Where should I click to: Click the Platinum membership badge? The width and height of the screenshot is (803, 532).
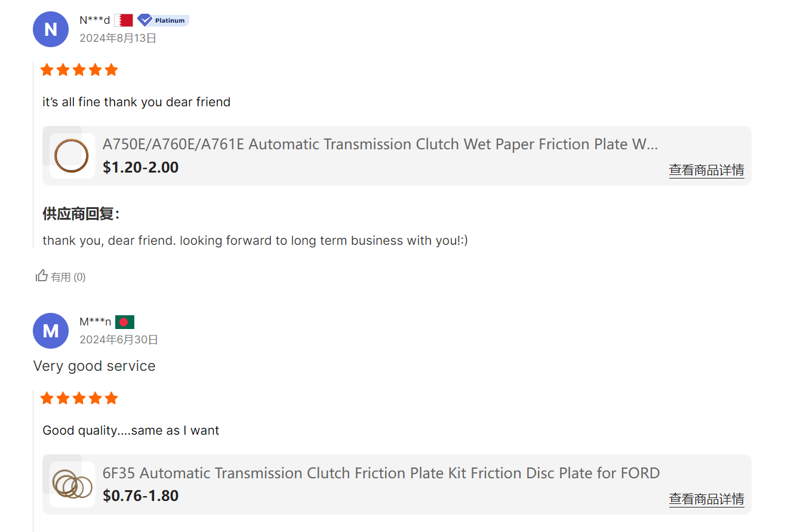(x=163, y=20)
